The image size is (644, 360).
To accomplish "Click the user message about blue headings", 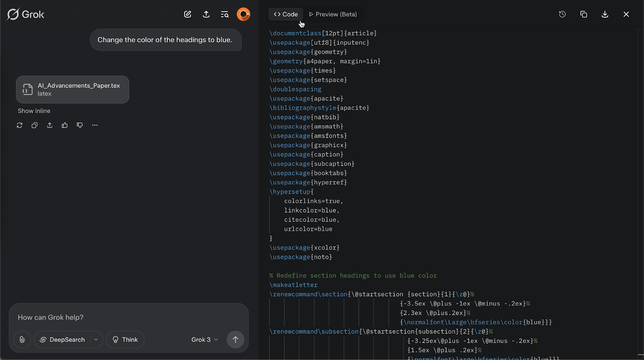I will 165,40.
